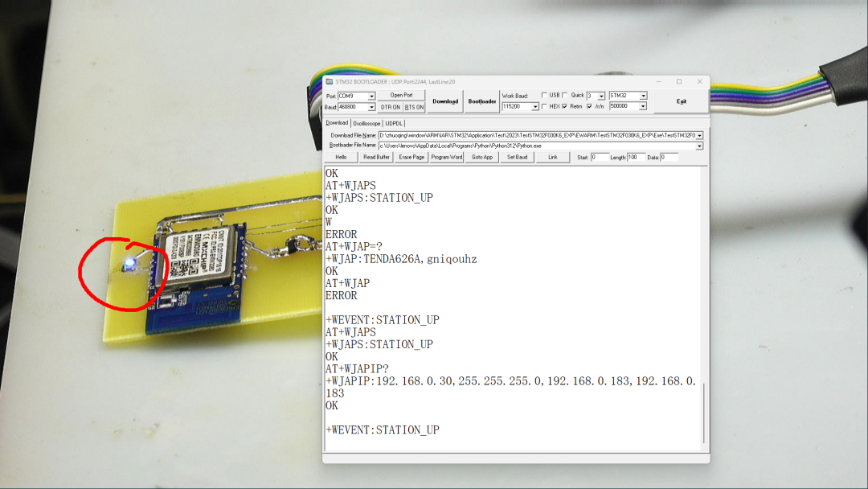Open the Work Baud 115200 dropdown
This screenshot has width=868, height=489.
(x=535, y=107)
